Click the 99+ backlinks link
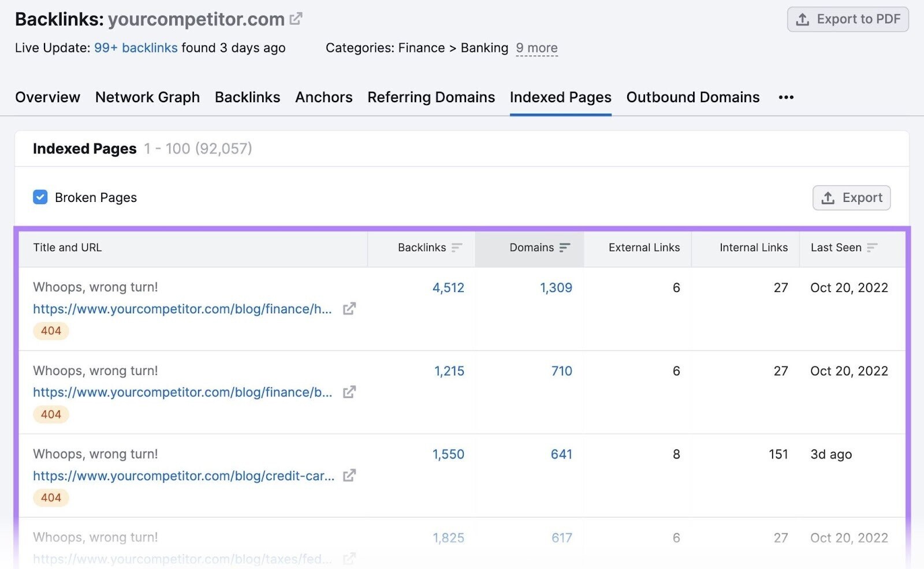The image size is (924, 569). 136,48
